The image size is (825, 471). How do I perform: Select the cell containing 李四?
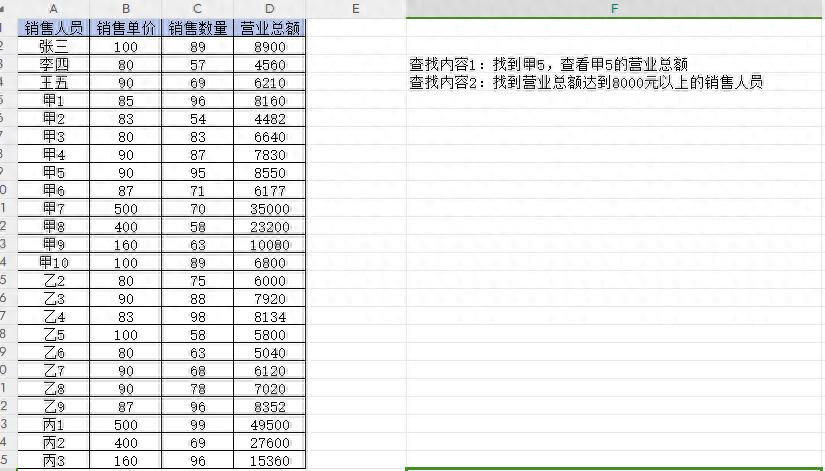54,64
